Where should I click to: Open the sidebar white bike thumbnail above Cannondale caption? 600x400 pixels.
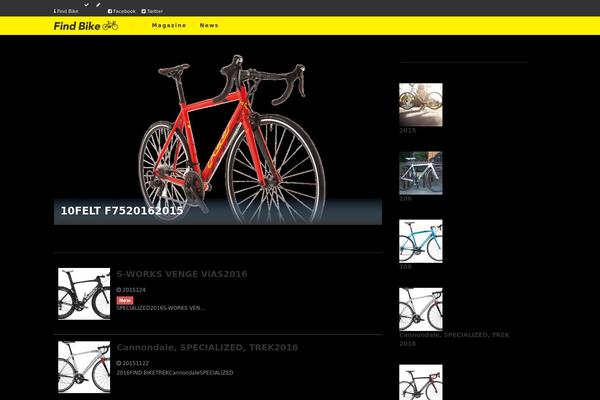pyautogui.click(x=421, y=309)
